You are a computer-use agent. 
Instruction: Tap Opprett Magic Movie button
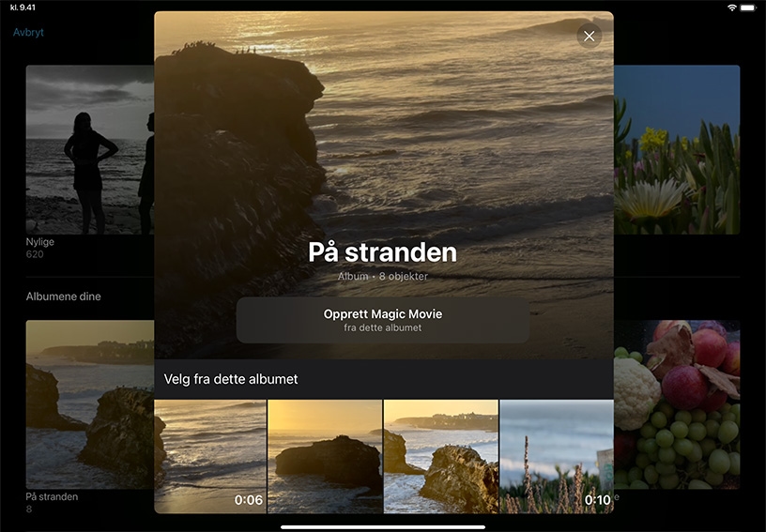pos(382,320)
